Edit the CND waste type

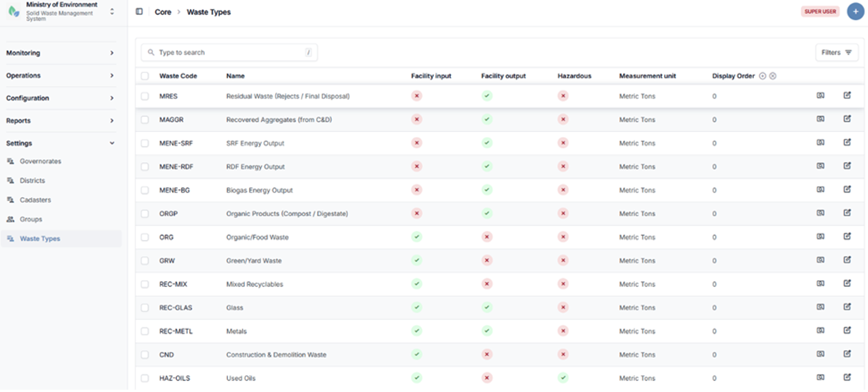click(x=847, y=354)
